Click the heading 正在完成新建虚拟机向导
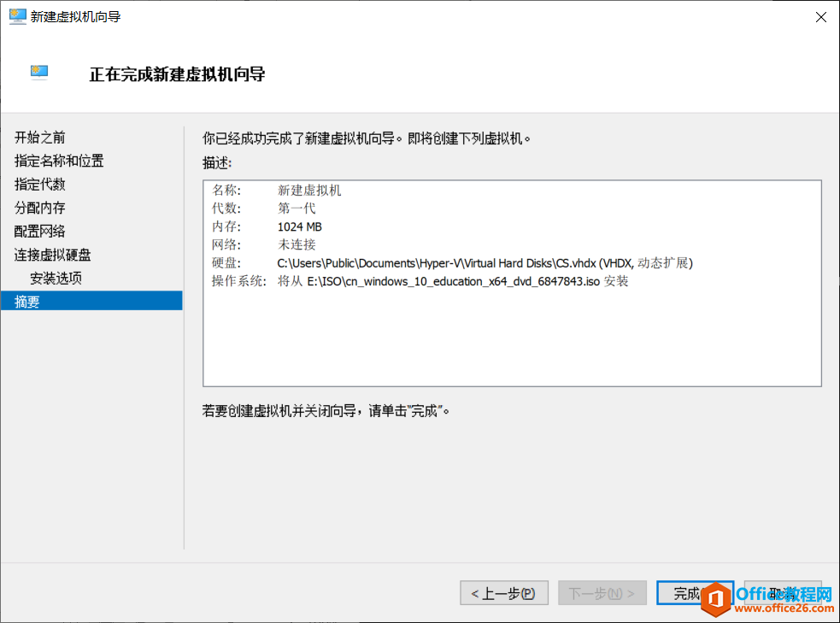Screen dimensions: 840x623 (x=178, y=74)
